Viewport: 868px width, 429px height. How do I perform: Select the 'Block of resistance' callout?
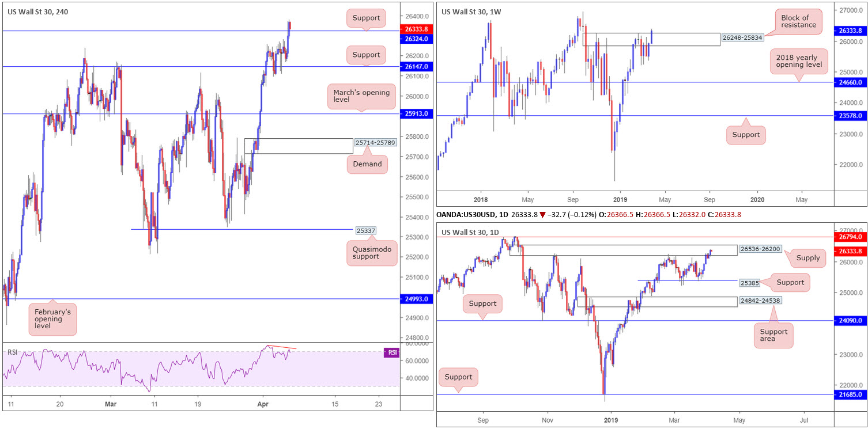(x=798, y=21)
